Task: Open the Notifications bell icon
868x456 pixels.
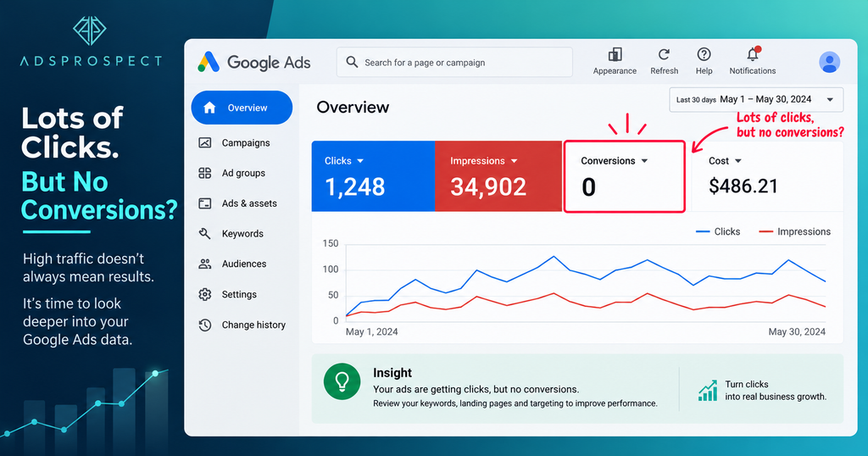Action: 753,53
